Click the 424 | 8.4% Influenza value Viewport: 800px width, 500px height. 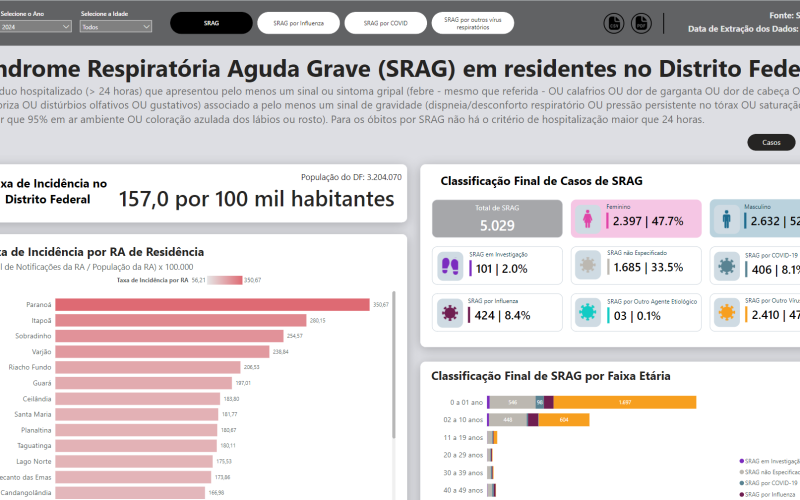[x=502, y=316]
